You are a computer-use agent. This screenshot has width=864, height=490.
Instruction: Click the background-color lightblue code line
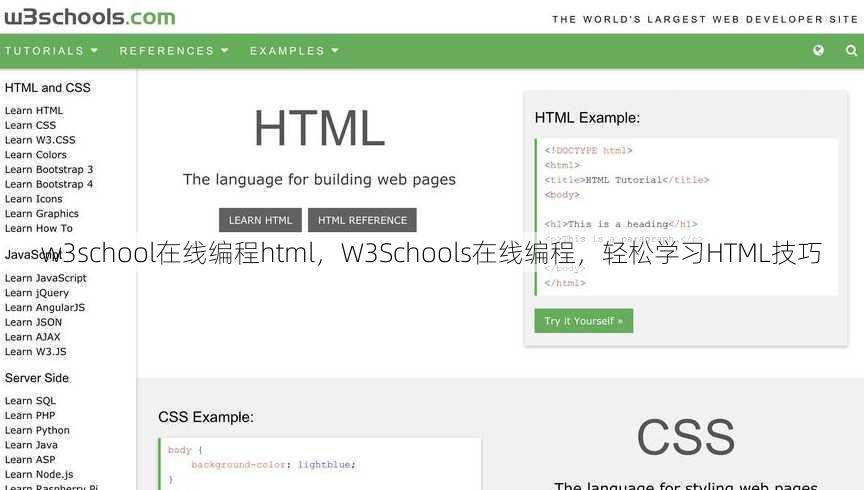pos(273,465)
